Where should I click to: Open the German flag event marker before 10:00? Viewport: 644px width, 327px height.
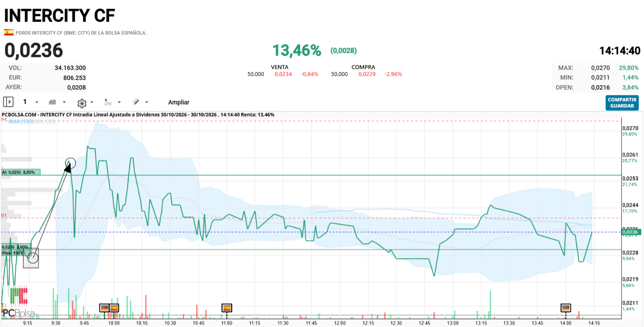[x=104, y=308]
